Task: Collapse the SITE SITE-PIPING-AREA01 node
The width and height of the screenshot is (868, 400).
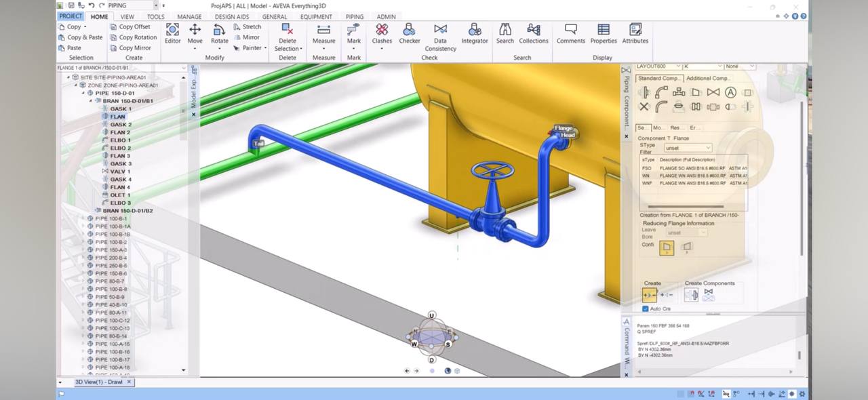Action: [69, 77]
